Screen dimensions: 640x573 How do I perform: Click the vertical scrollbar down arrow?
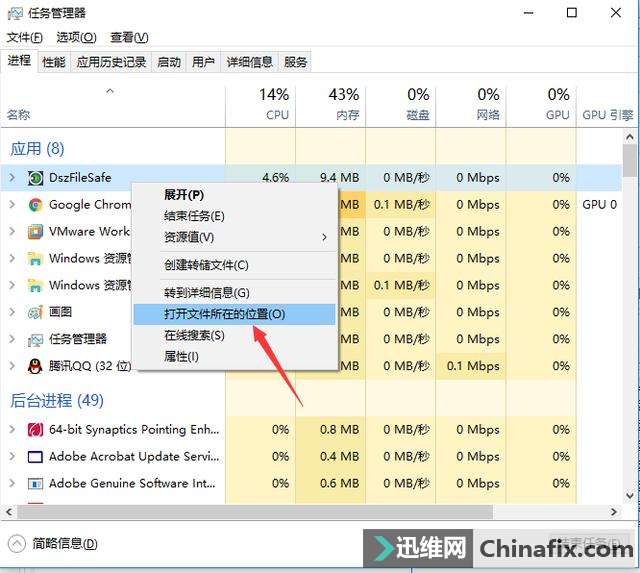click(x=629, y=496)
